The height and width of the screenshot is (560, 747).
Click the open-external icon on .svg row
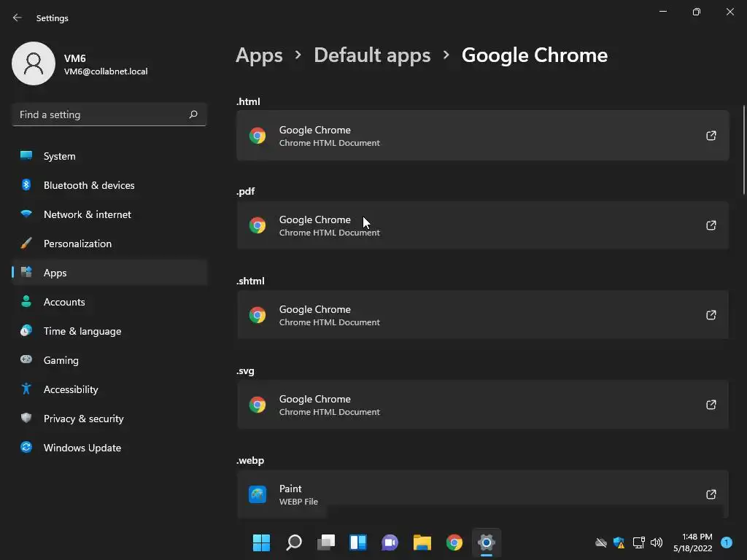click(711, 405)
